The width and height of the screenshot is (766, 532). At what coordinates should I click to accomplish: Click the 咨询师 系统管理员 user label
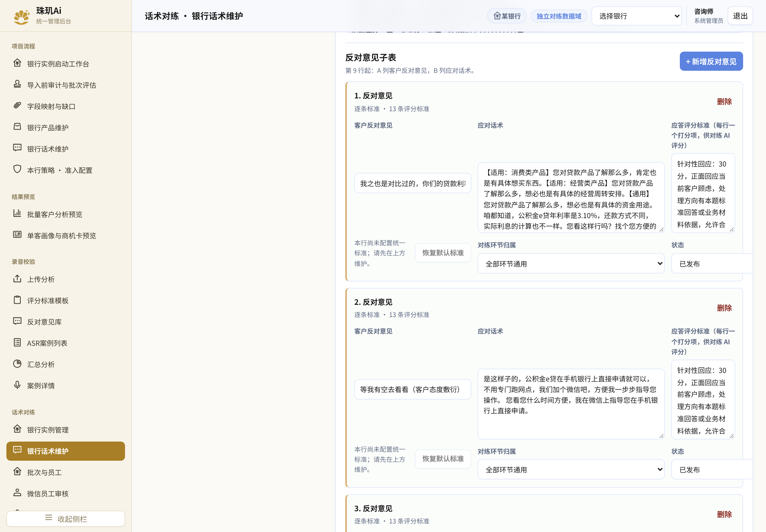coord(708,16)
